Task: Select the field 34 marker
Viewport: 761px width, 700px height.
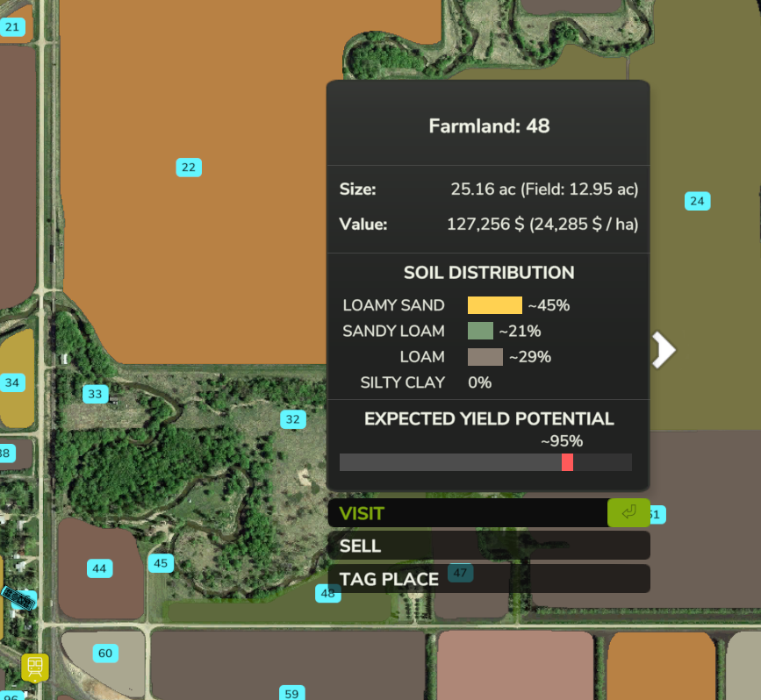Action: coord(11,383)
